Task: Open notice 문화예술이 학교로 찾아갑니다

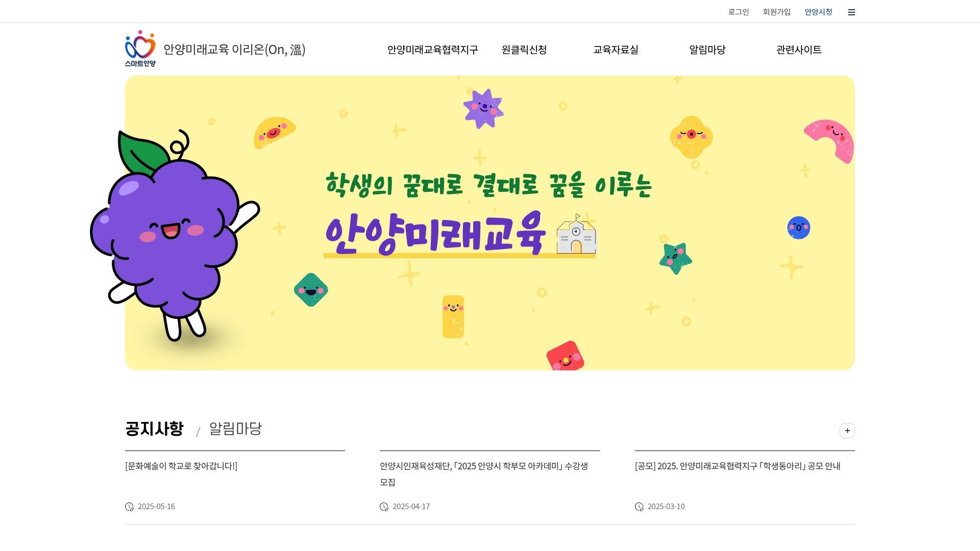Action: [x=181, y=466]
